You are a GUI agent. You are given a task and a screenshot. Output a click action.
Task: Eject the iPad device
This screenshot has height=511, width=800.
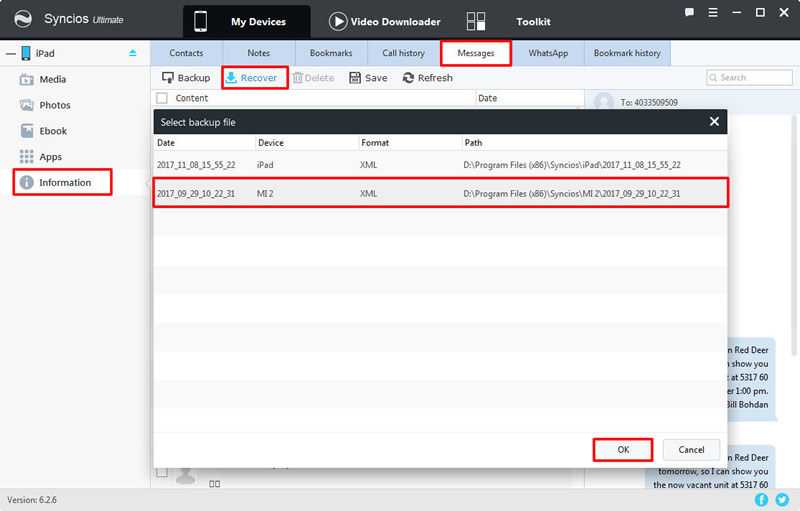[x=133, y=53]
